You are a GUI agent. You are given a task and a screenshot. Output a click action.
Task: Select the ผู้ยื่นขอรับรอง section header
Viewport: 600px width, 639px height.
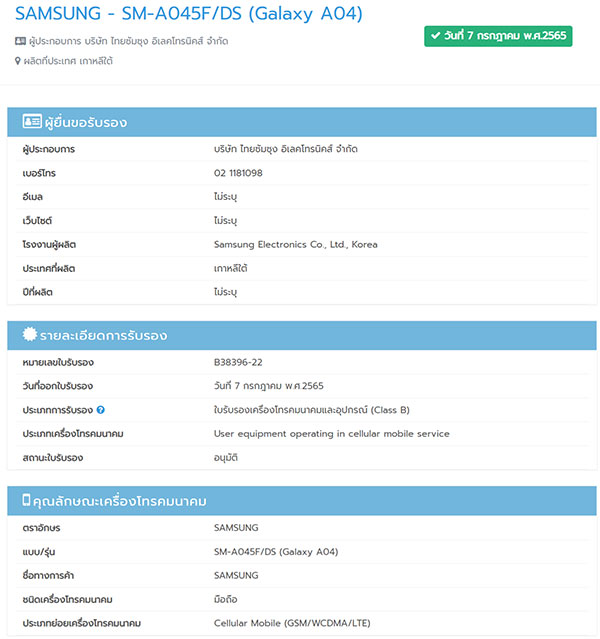pos(302,122)
